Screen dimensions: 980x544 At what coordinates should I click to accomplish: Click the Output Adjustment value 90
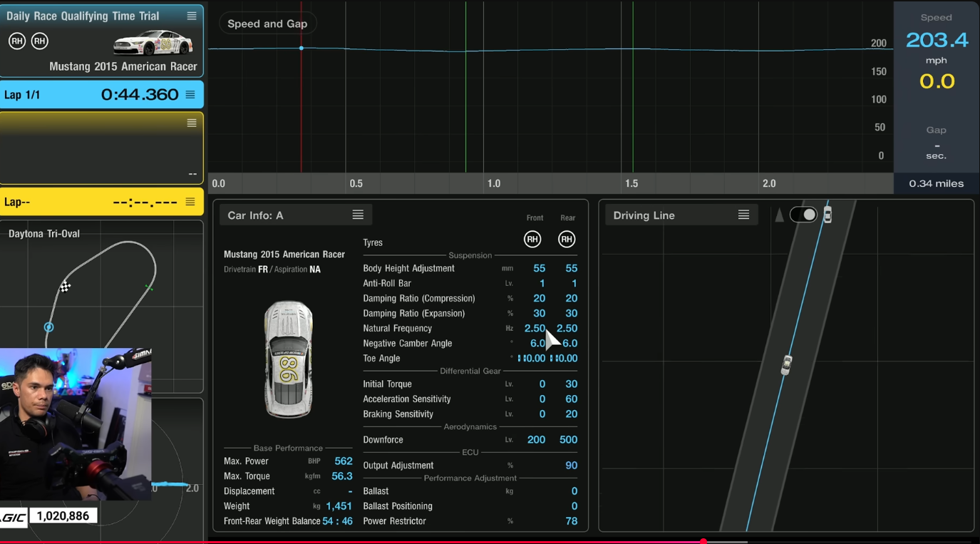tap(571, 465)
